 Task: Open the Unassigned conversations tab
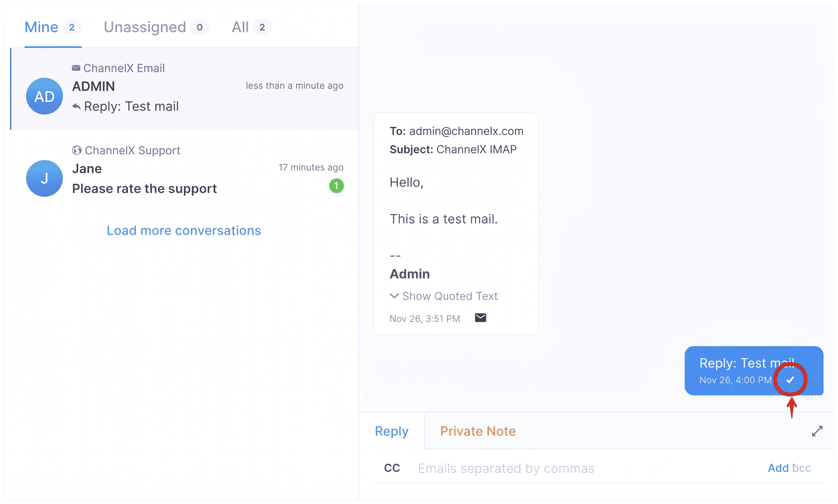[156, 27]
